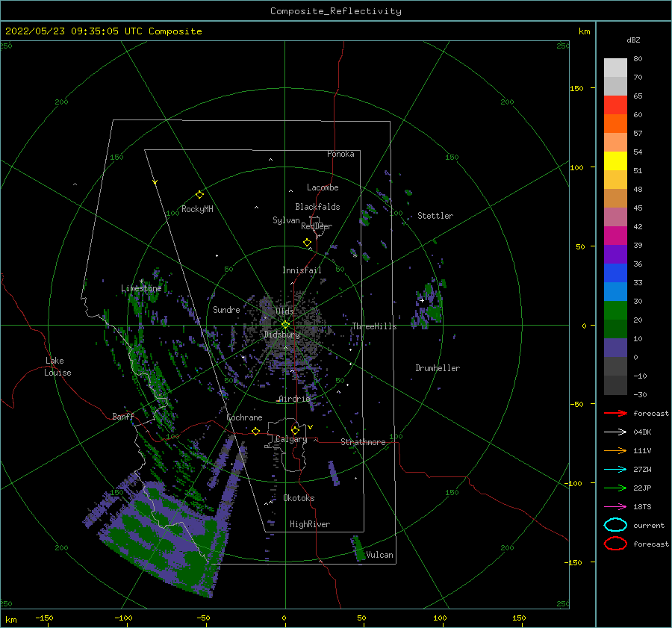
Task: Click the Sylvan label
Action: click(286, 220)
